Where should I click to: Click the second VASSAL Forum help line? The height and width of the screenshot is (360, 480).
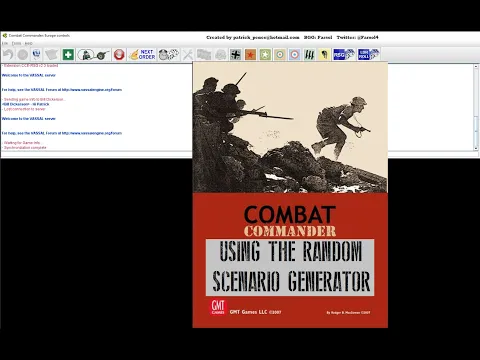click(x=62, y=133)
